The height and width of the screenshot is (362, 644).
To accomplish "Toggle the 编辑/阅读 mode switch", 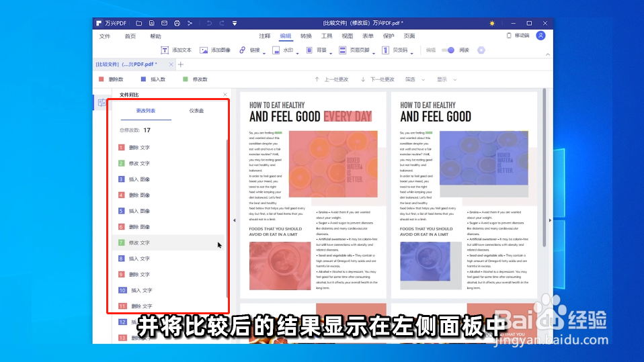I will (448, 50).
